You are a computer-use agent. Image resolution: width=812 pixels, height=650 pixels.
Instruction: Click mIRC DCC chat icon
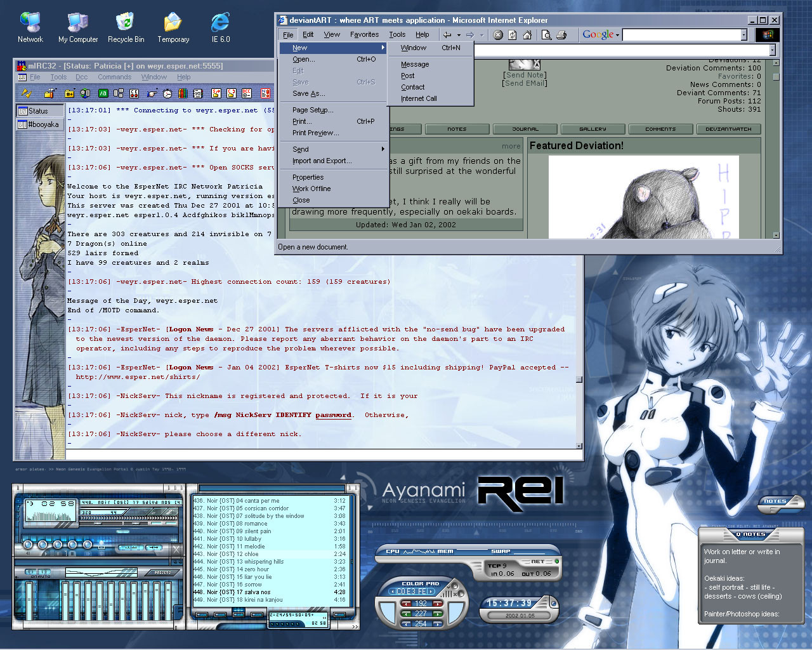231,93
